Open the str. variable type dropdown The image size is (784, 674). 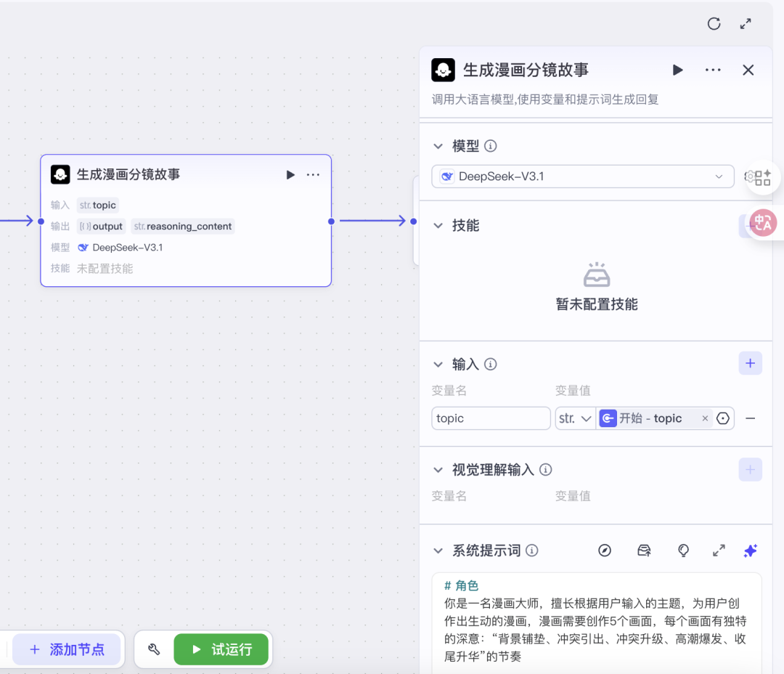click(576, 418)
